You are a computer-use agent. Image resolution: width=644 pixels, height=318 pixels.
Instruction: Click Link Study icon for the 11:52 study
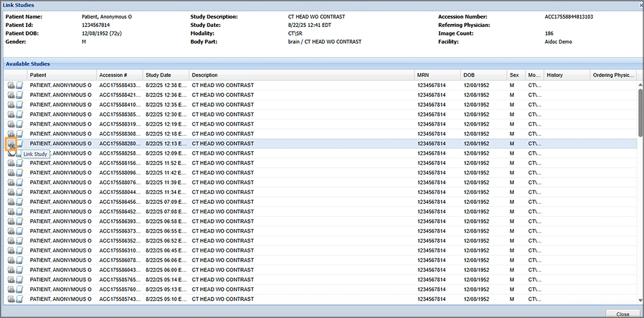coord(11,163)
